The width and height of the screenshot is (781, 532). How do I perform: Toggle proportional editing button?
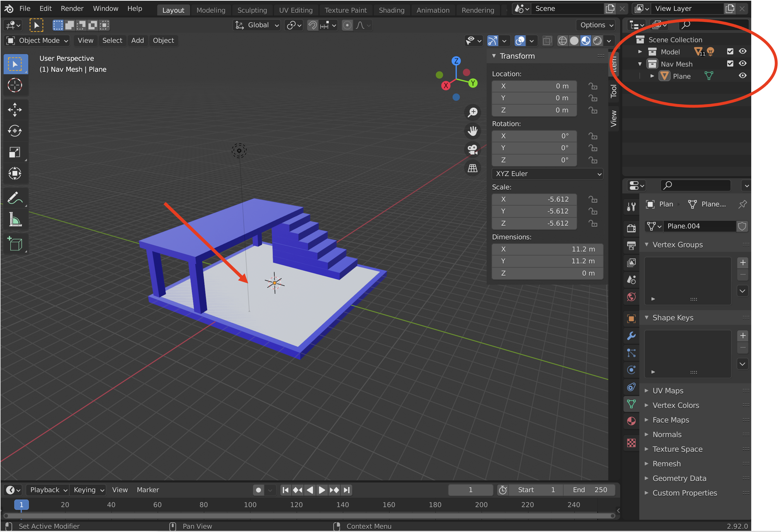pyautogui.click(x=347, y=25)
